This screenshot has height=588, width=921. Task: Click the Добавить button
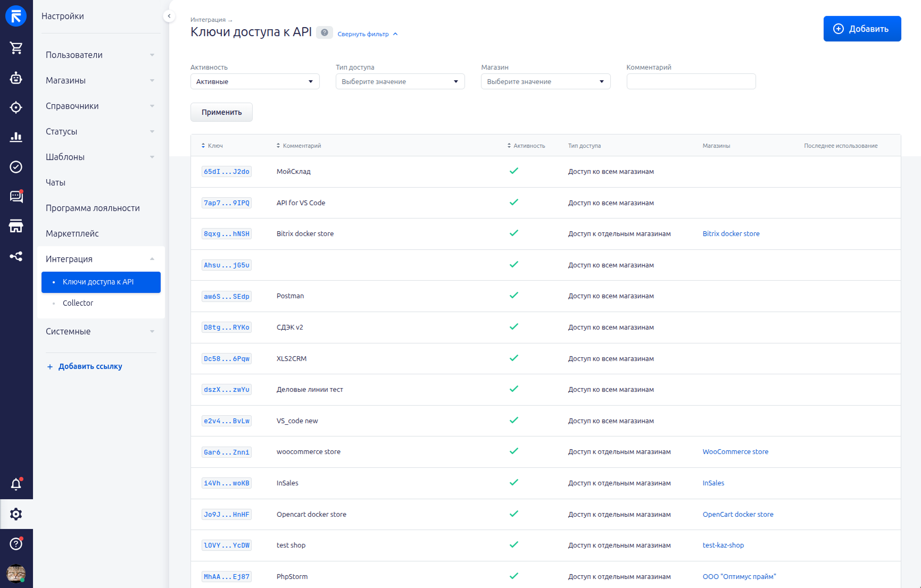(861, 29)
